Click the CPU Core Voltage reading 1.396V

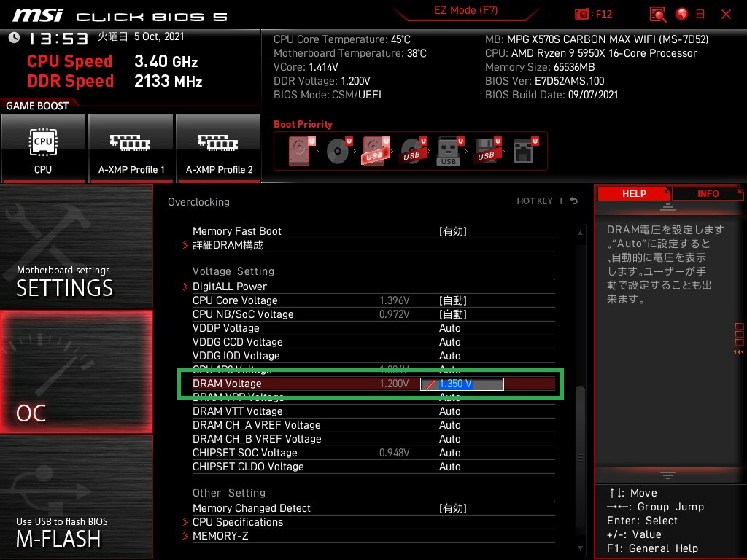(395, 300)
